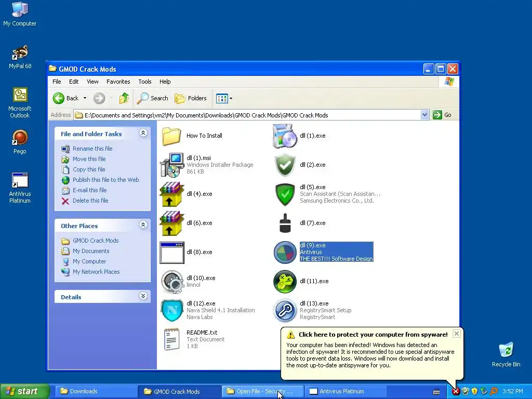This screenshot has height=399, width=532.
Task: Click the orange magnifier tray icon
Action: pyautogui.click(x=494, y=392)
